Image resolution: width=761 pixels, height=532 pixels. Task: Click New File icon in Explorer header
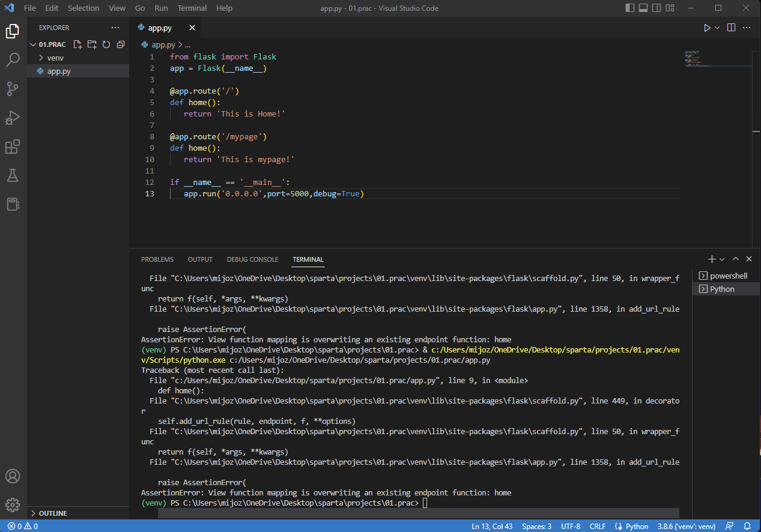coord(77,44)
